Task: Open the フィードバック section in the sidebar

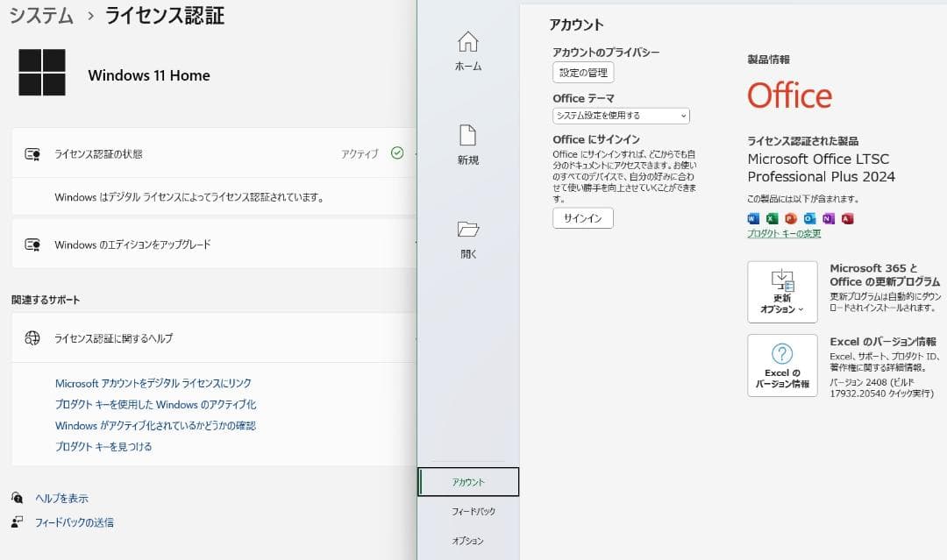Action: [x=469, y=511]
